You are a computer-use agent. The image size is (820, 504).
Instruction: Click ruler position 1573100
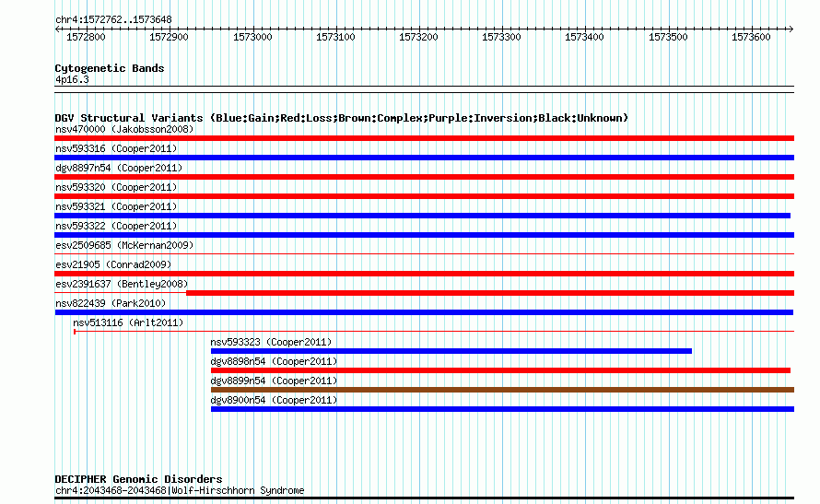[335, 37]
